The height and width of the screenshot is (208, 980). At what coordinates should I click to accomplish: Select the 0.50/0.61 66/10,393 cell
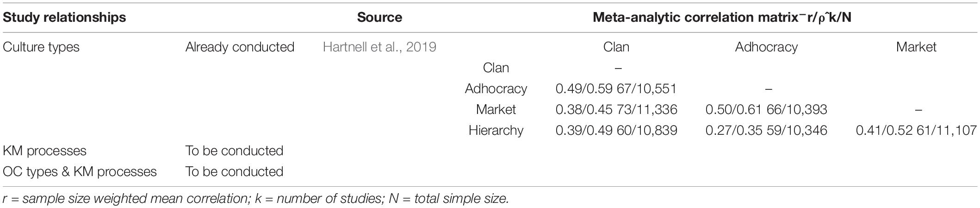click(x=766, y=109)
